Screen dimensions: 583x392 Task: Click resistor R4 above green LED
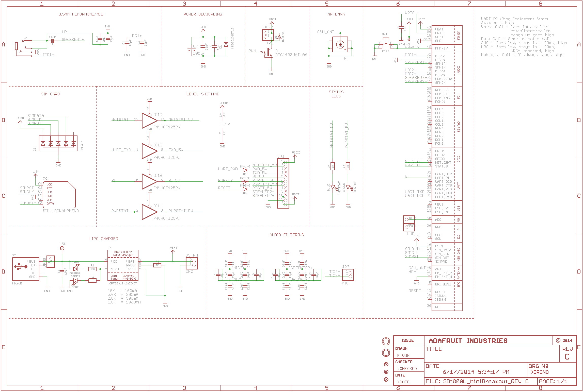[x=348, y=166]
